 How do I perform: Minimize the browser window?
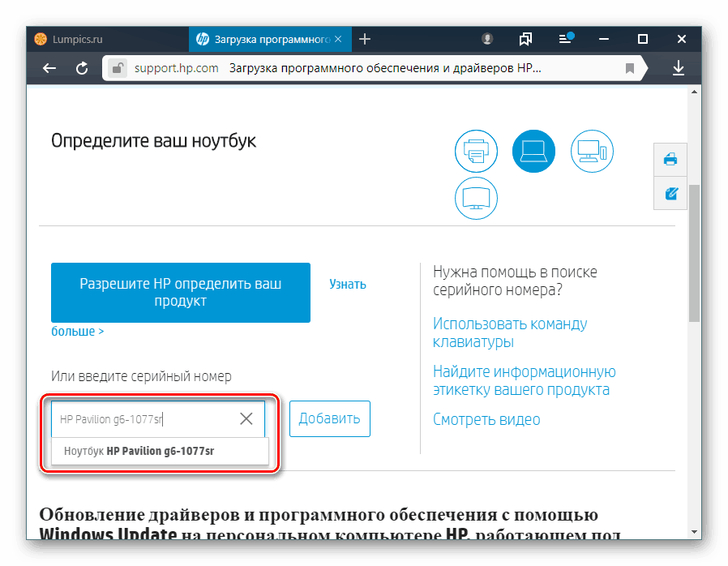click(604, 39)
